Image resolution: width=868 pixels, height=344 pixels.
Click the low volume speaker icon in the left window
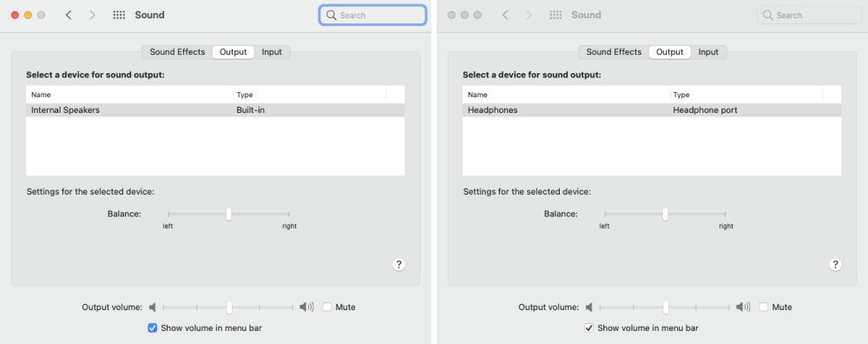[153, 307]
